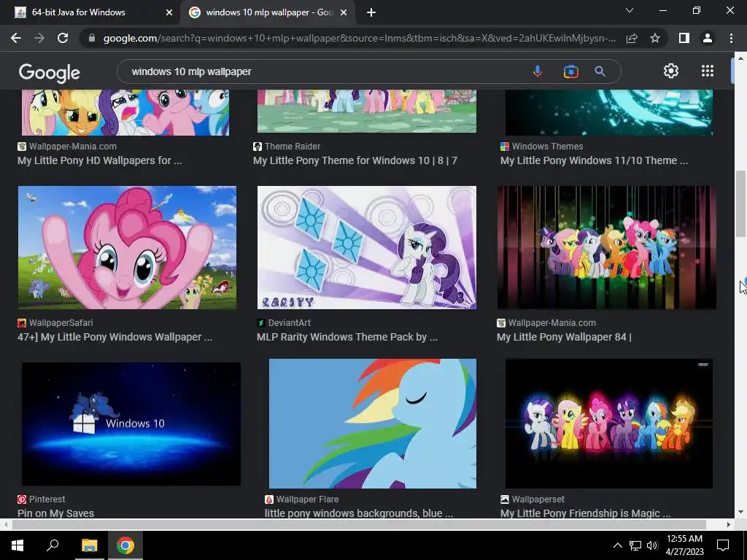Image resolution: width=747 pixels, height=560 pixels.
Task: Open the tab search dropdown chevron
Action: point(630,10)
